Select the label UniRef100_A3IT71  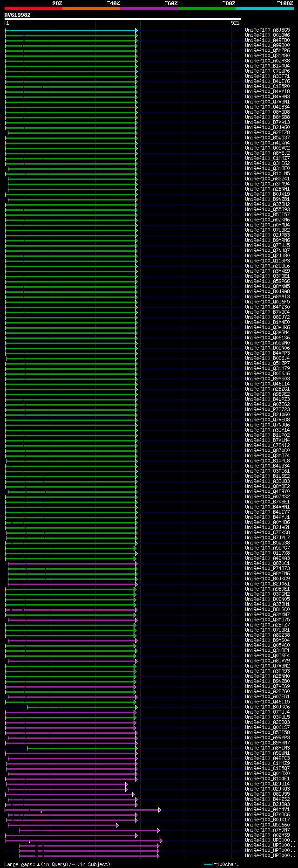[267, 76]
